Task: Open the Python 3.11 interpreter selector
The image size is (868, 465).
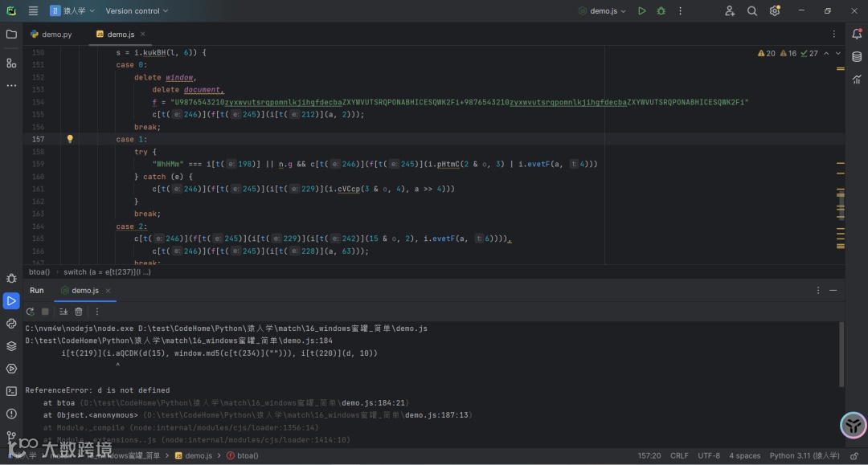Action: (805, 455)
